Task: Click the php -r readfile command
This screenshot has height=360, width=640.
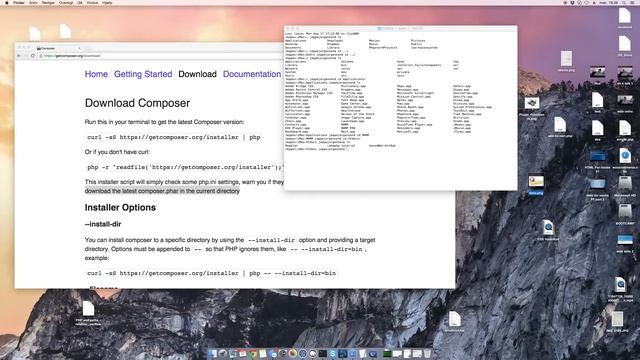Action: (x=185, y=167)
